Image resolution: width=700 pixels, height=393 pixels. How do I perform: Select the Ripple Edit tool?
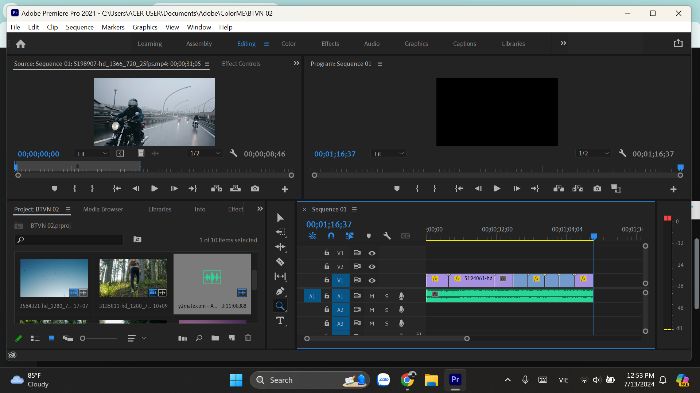pos(280,247)
